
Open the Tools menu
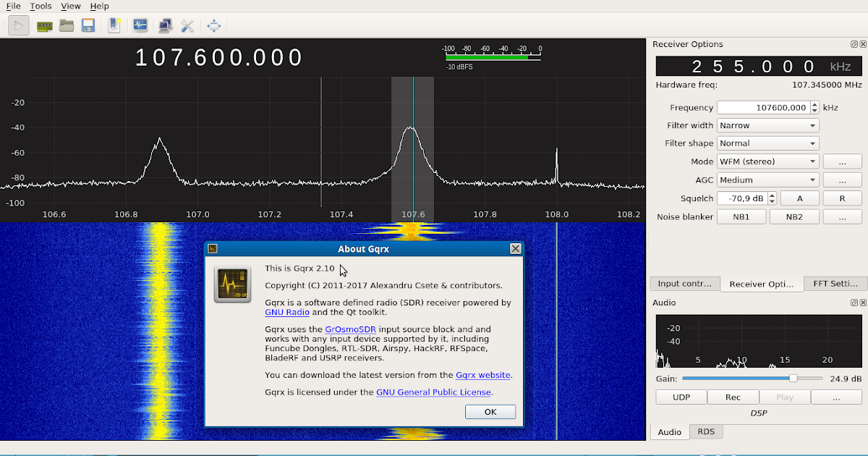tap(41, 6)
